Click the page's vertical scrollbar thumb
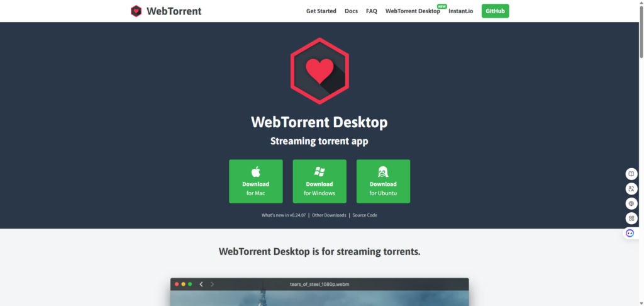Image resolution: width=644 pixels, height=306 pixels. point(641,32)
